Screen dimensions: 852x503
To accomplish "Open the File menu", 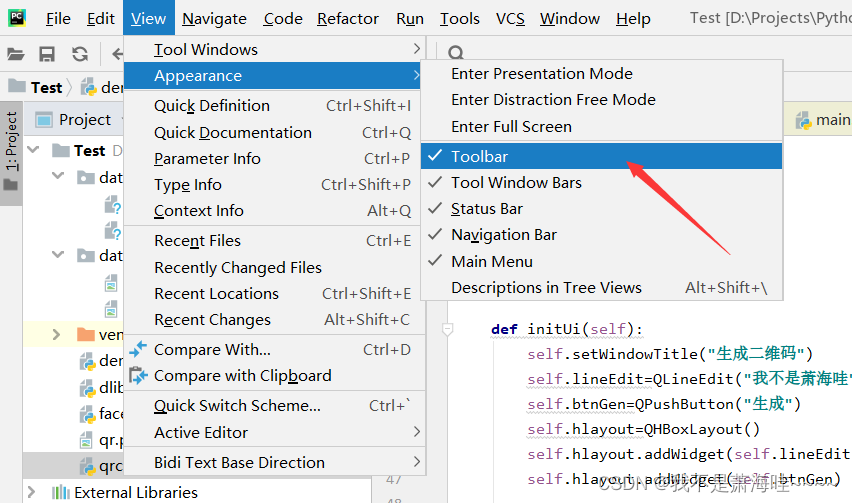I will click(x=58, y=18).
